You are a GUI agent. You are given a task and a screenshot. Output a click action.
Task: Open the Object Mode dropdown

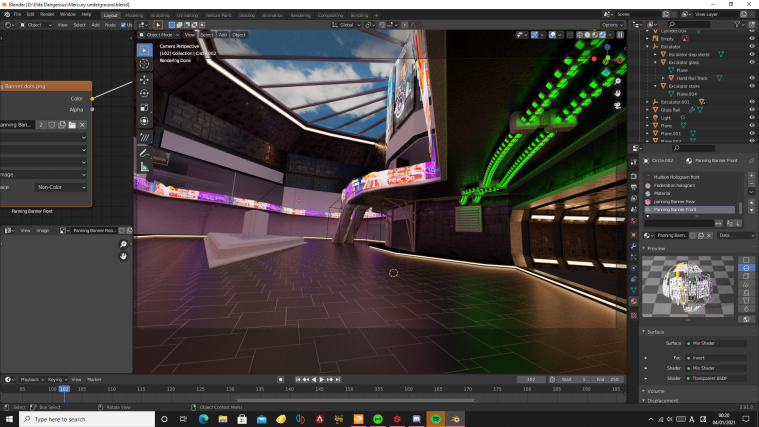coord(159,35)
